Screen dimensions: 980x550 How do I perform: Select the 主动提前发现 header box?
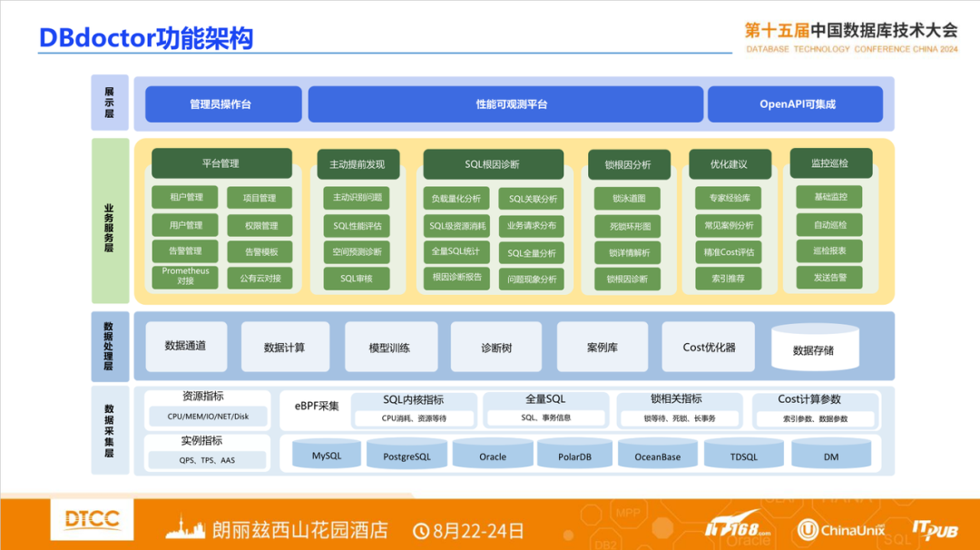pyautogui.click(x=358, y=164)
